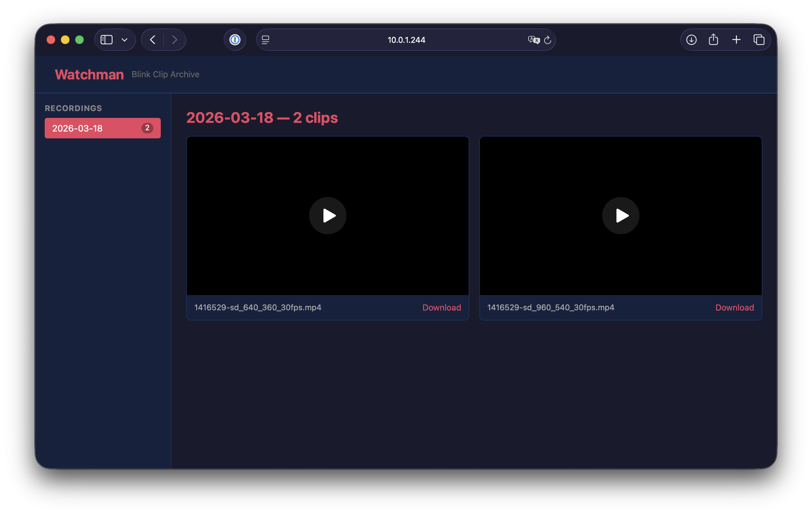
Task: Click the page reload icon
Action: (x=547, y=40)
